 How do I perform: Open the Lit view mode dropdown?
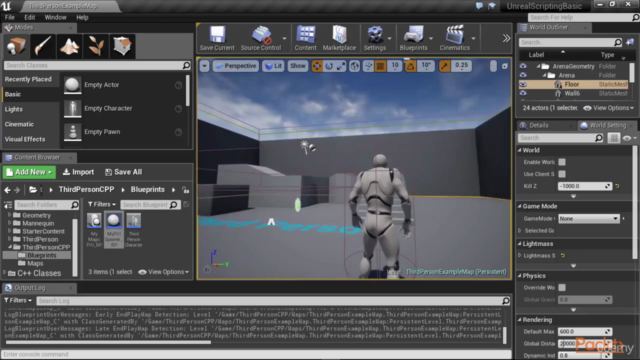tap(273, 66)
